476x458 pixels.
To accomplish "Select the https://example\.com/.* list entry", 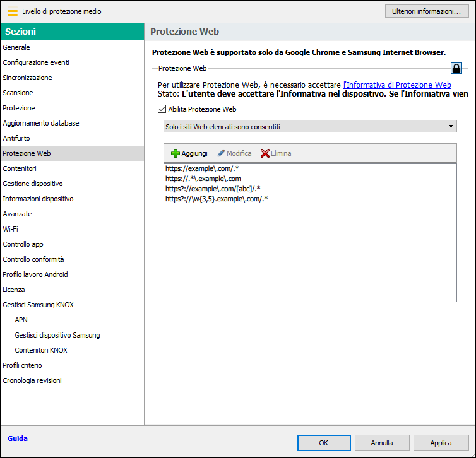I will point(203,169).
